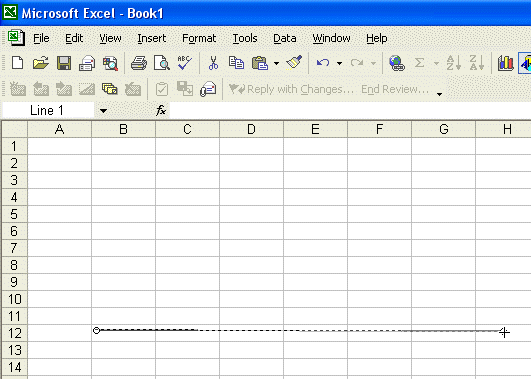This screenshot has width=531, height=379.
Task: Click the Sort Ascending A-Z icon
Action: (453, 63)
